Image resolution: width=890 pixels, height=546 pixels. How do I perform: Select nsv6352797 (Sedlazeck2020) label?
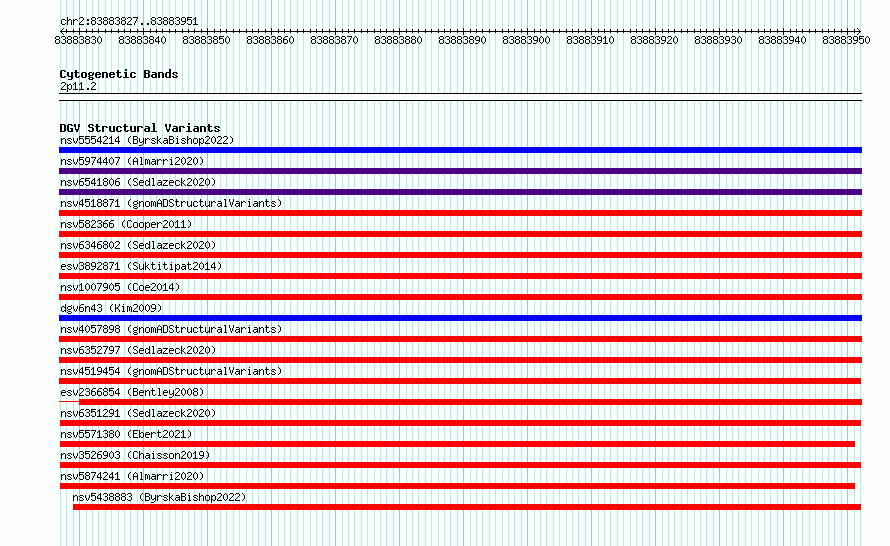[138, 350]
